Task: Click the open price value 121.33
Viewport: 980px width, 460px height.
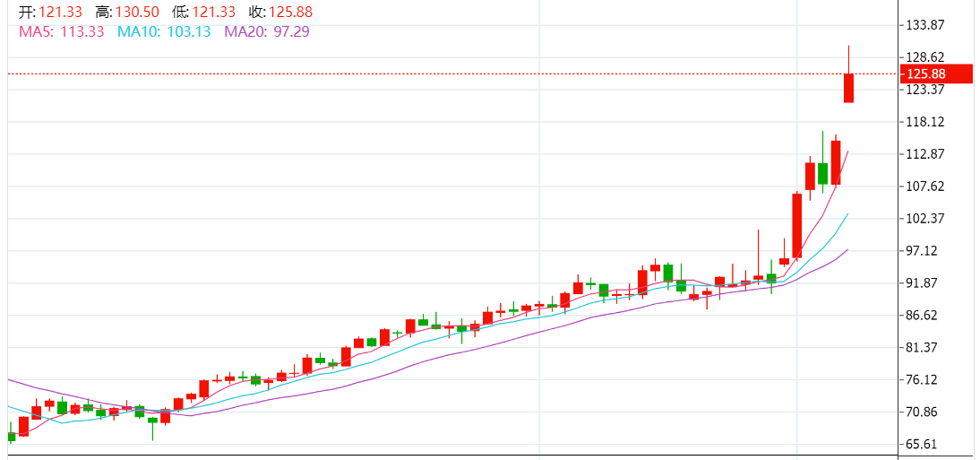Action: click(x=60, y=12)
